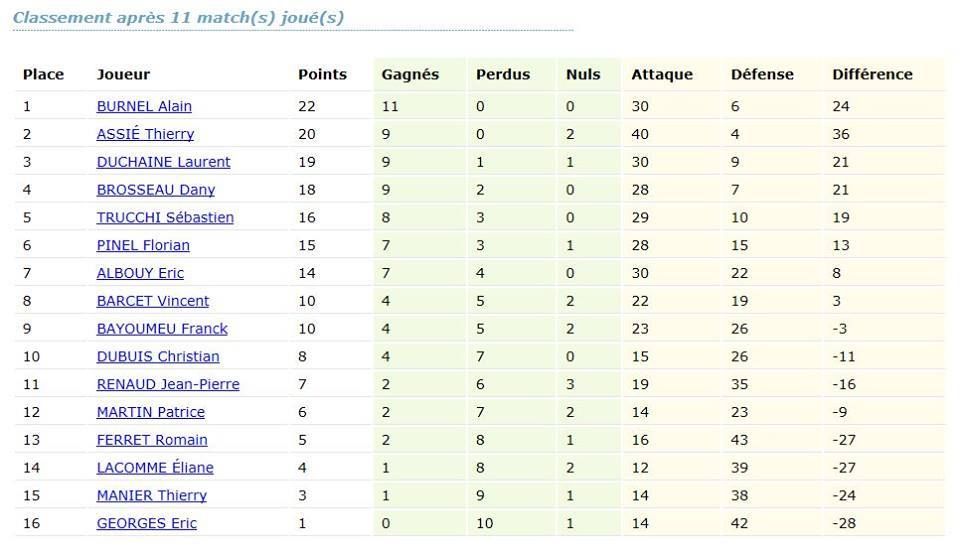Open RENAUD Jean-Pierre player link
Screen dimensions: 960x551
click(x=168, y=384)
